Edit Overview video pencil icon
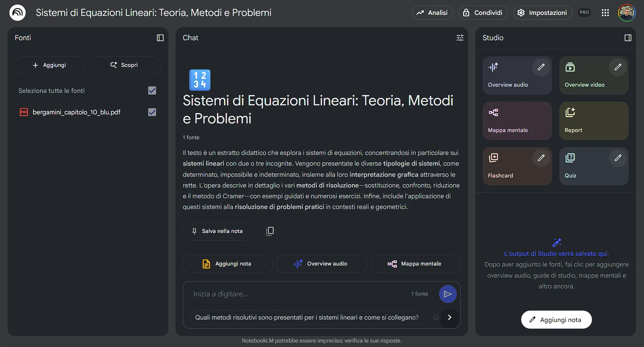 click(618, 67)
